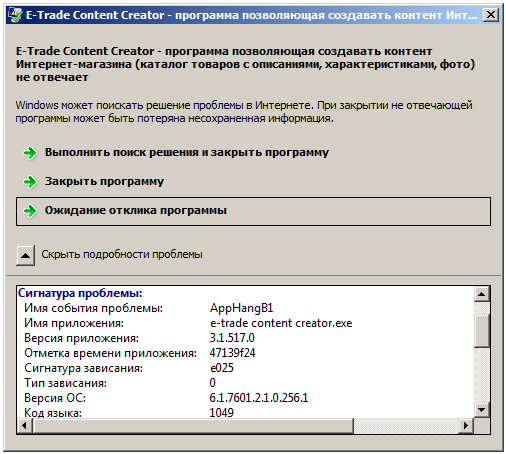Click the 'Отметка времени приложения:' label
The width and height of the screenshot is (506, 454).
point(110,353)
